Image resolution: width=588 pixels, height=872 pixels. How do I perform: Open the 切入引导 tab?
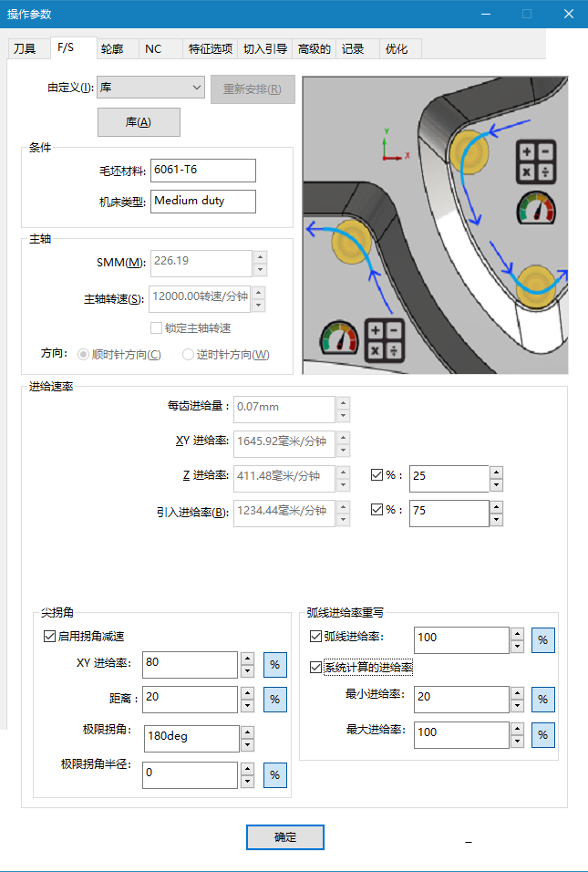[x=265, y=49]
